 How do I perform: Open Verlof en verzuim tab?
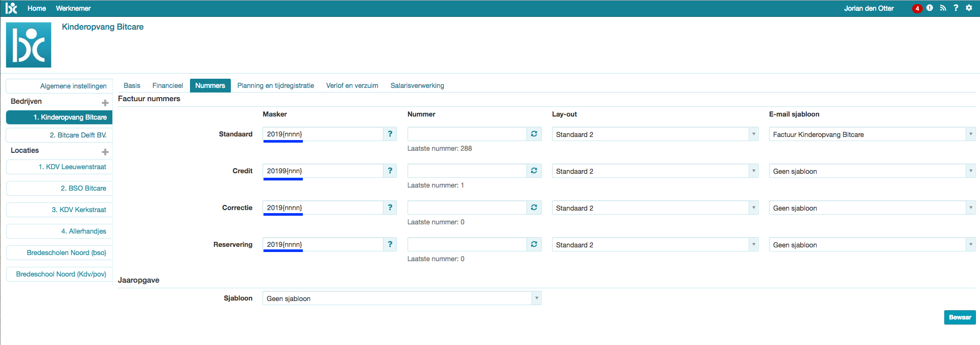(x=352, y=85)
